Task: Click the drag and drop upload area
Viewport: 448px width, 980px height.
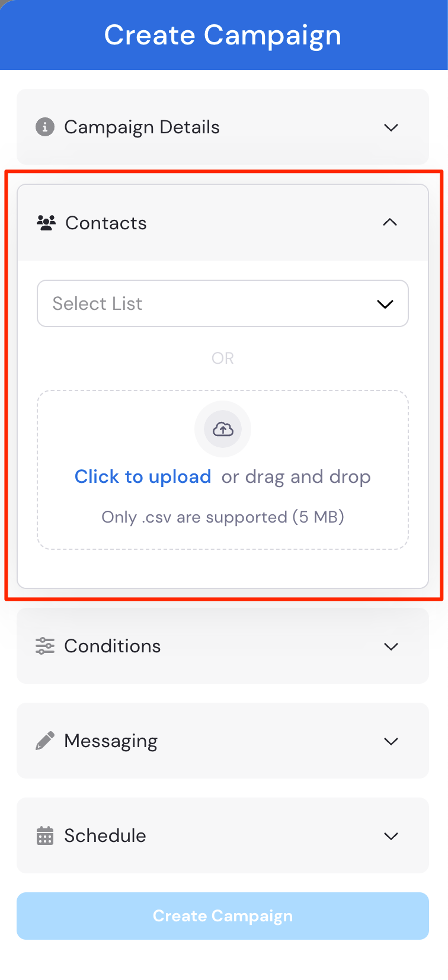Action: tap(223, 470)
